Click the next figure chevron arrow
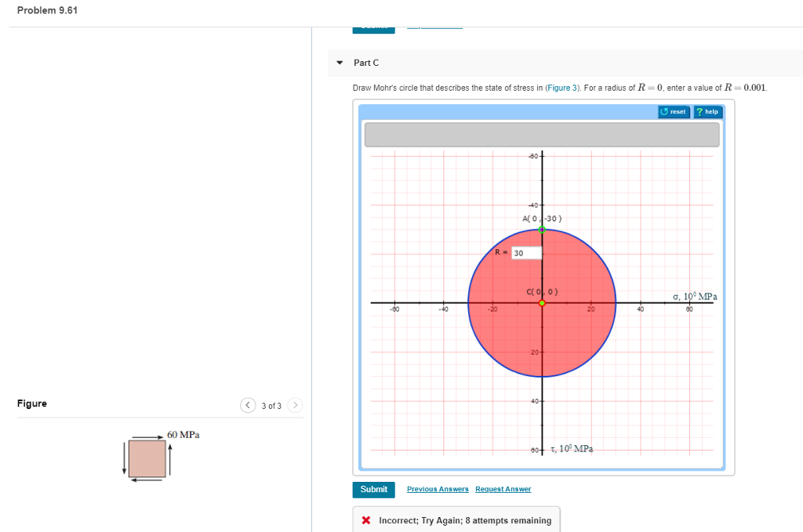This screenshot has height=532, width=803. pos(295,405)
